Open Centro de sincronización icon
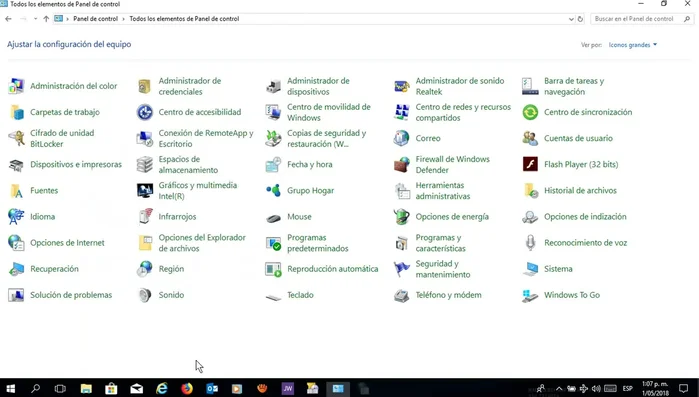The image size is (699, 397). pyautogui.click(x=530, y=112)
